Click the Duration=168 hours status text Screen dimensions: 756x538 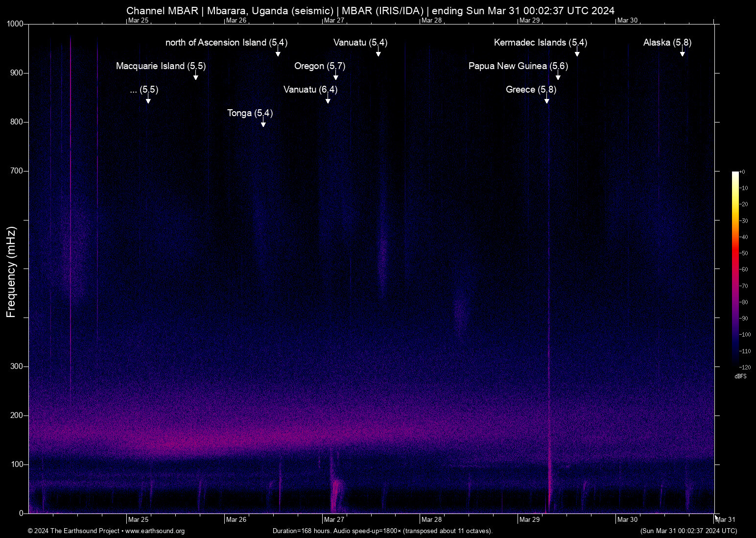(382, 531)
